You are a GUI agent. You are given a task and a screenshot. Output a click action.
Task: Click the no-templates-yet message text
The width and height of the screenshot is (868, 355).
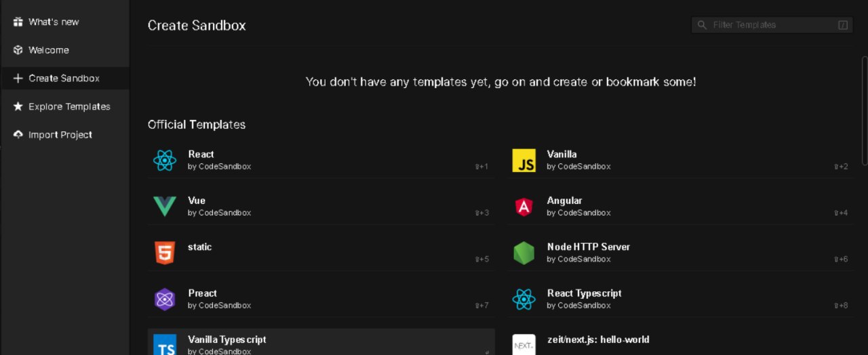coord(500,82)
